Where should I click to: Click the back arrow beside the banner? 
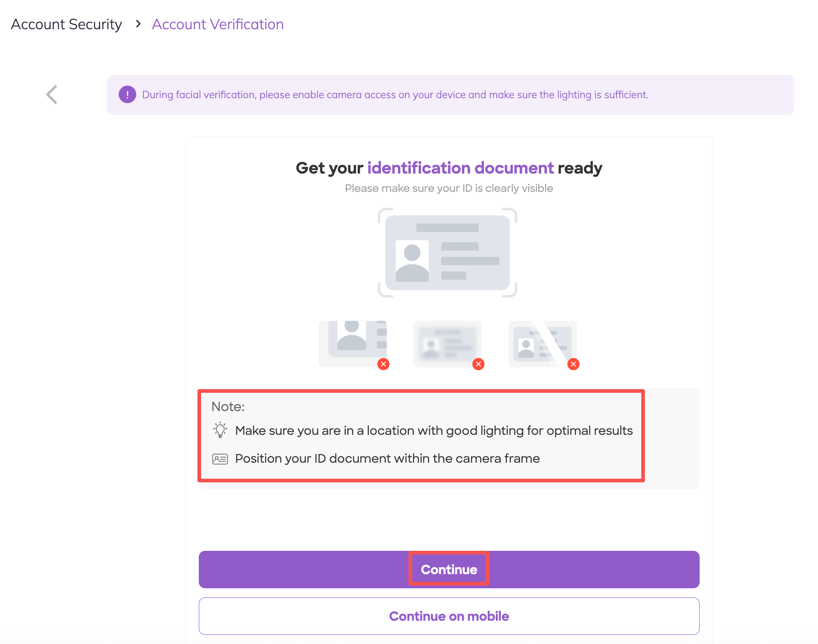coord(52,95)
